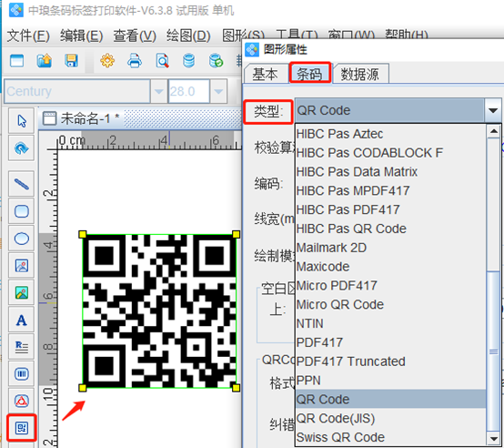
Task: Select the green landscape image tool
Action: [x=21, y=292]
